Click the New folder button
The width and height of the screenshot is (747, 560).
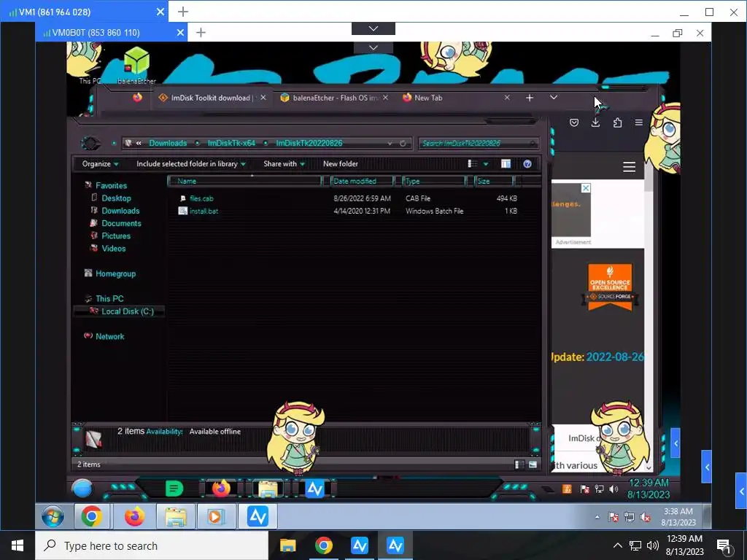341,164
